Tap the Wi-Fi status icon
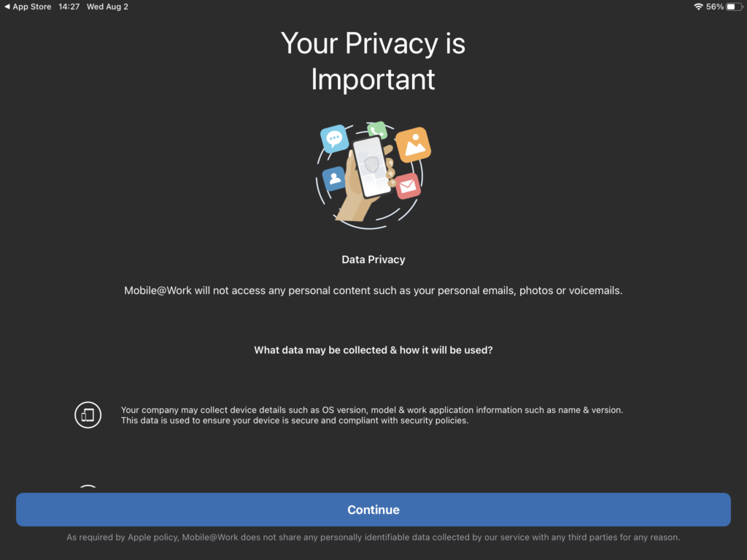 pos(698,7)
